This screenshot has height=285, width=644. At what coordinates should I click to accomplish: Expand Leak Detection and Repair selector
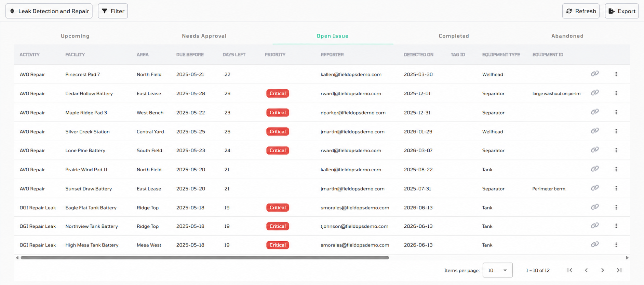point(49,11)
